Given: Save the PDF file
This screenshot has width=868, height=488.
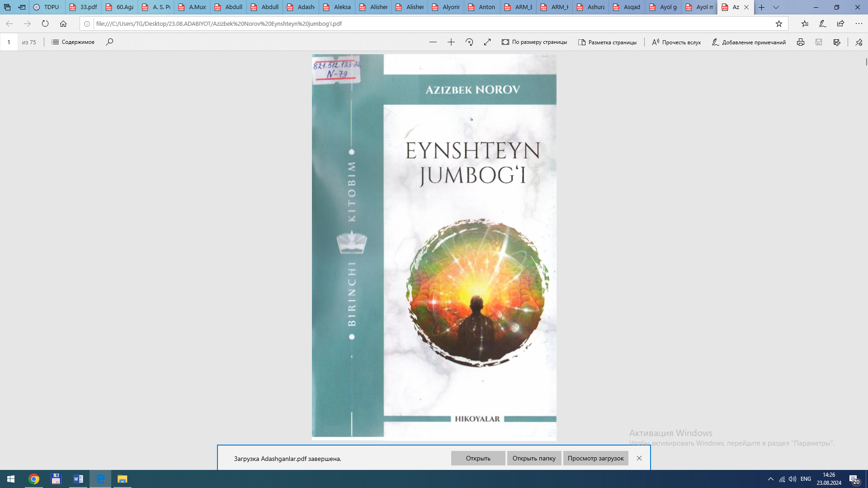Looking at the screenshot, I should point(819,42).
